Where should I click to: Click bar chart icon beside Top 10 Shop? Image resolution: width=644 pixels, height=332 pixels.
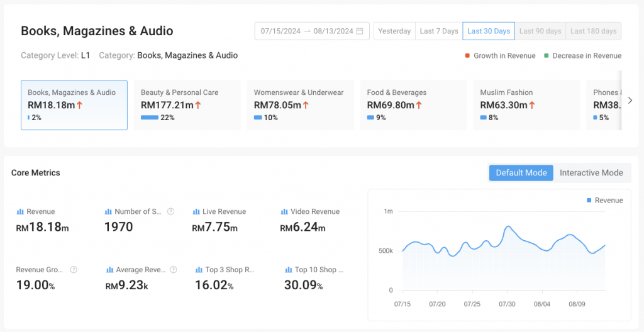[x=289, y=270]
